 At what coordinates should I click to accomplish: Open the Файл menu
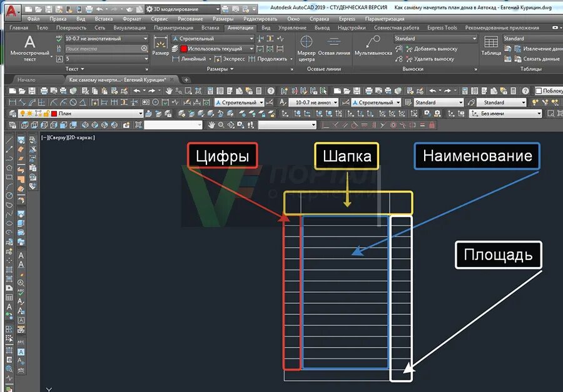33,19
